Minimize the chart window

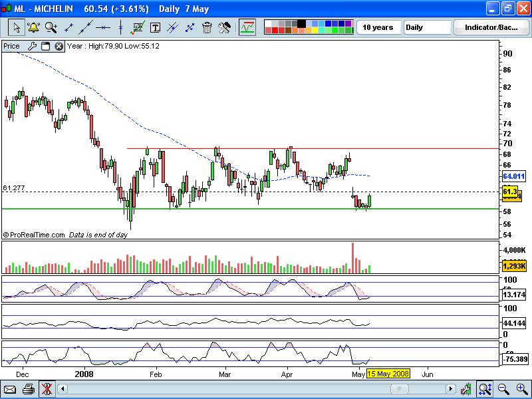(x=493, y=9)
